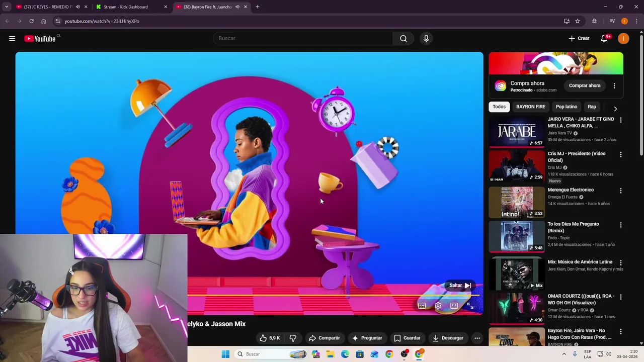The height and width of the screenshot is (362, 644).
Task: Bookmark this page with star icon
Action: [578, 21]
